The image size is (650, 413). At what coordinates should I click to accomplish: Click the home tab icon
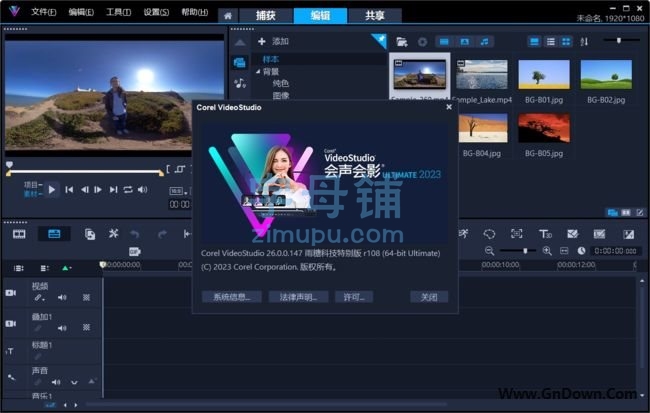228,16
